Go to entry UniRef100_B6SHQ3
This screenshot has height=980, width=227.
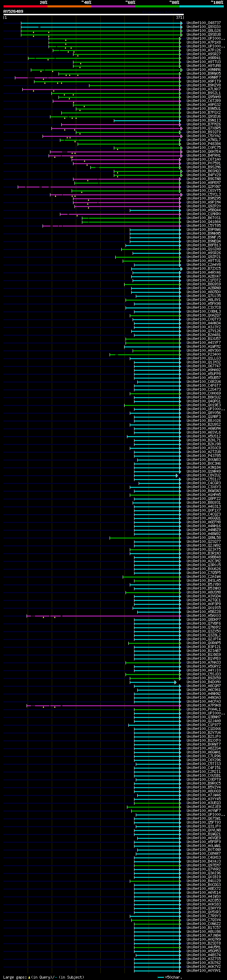(x=203, y=171)
